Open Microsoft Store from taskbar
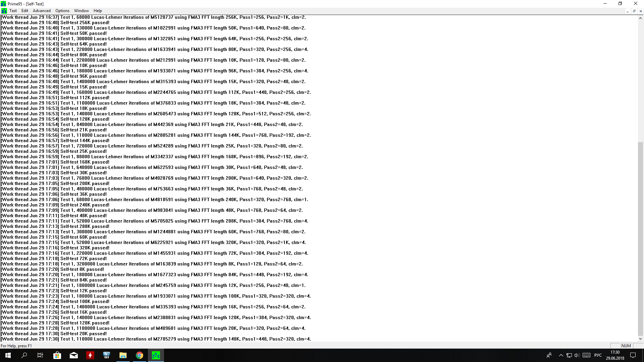 (x=57, y=355)
